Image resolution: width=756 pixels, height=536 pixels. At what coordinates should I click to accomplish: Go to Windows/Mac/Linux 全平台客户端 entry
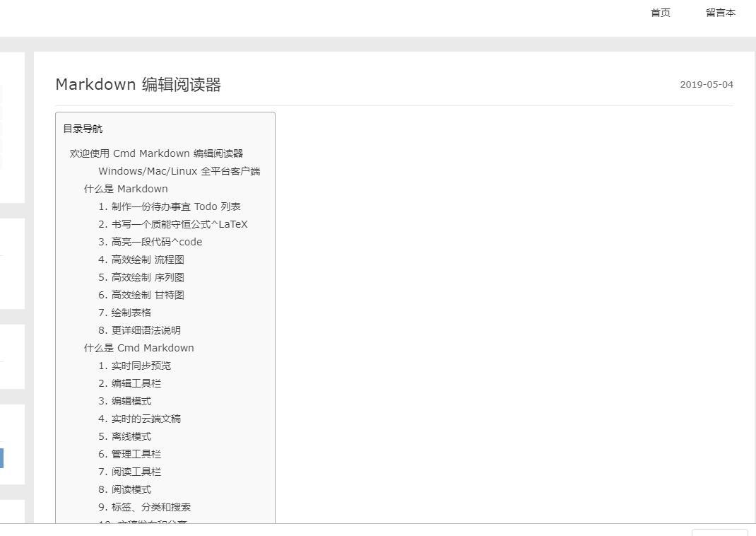[179, 171]
